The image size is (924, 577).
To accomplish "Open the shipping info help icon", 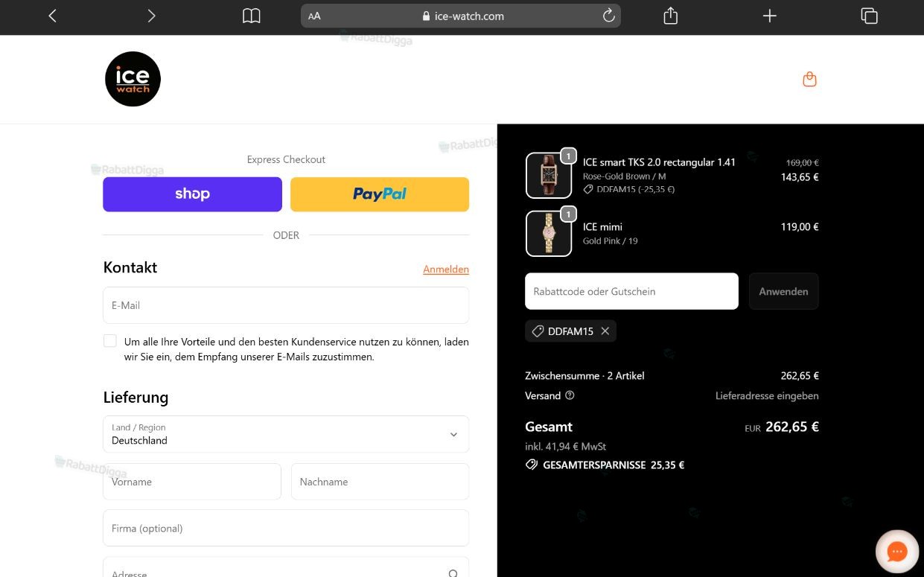I will click(570, 395).
